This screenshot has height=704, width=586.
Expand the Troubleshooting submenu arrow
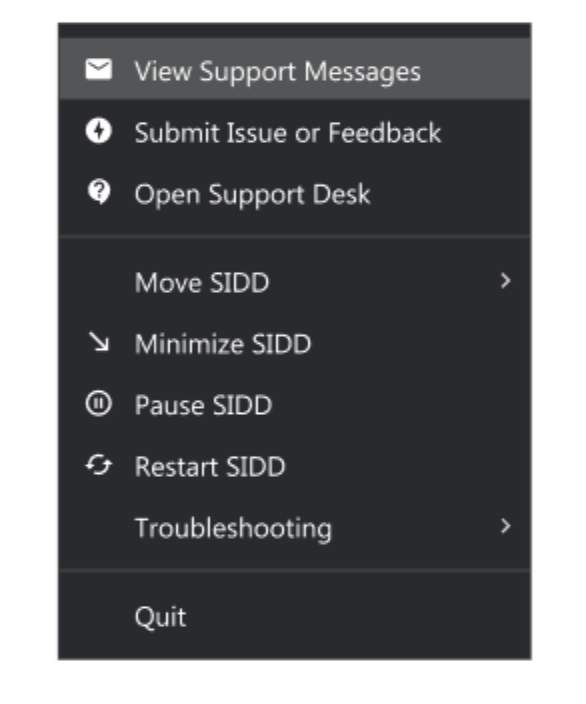tap(506, 526)
